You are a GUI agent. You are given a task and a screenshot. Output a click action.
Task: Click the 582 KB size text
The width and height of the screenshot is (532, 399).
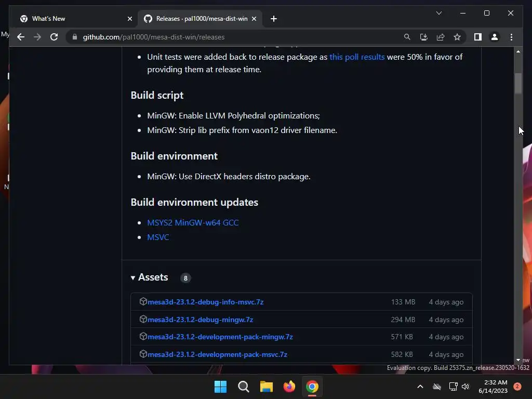pyautogui.click(x=402, y=354)
